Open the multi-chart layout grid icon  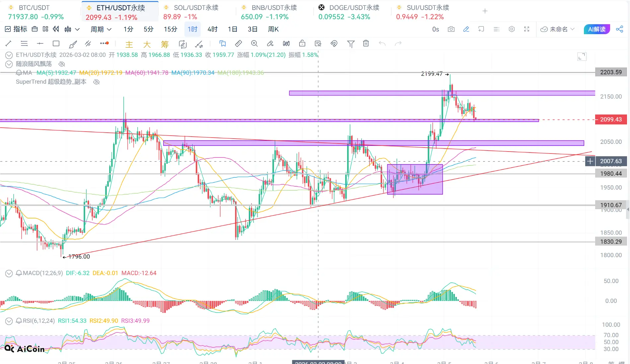45,29
